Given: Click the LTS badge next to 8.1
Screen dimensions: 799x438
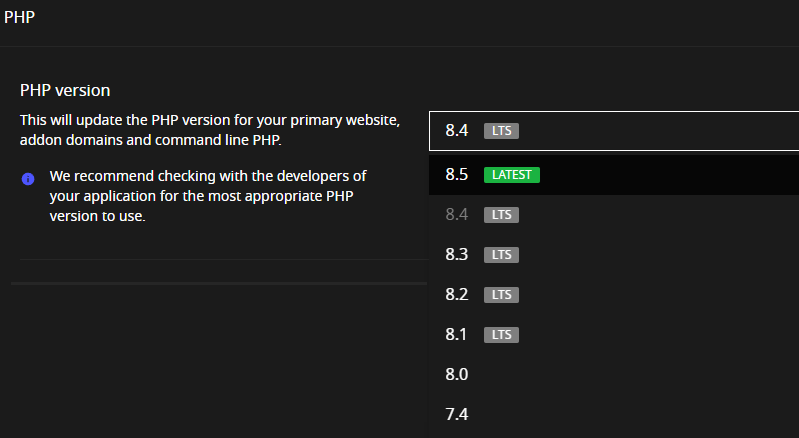Looking at the screenshot, I should pyautogui.click(x=502, y=335).
